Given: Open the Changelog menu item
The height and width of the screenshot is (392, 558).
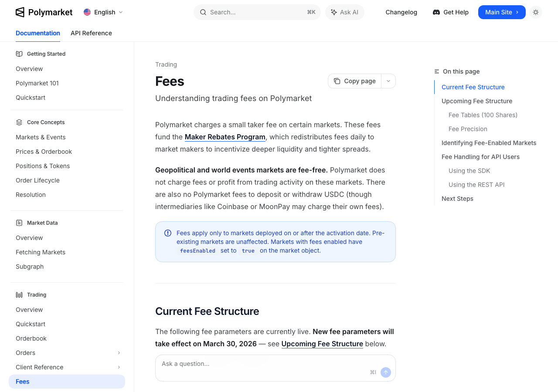Looking at the screenshot, I should pos(401,12).
